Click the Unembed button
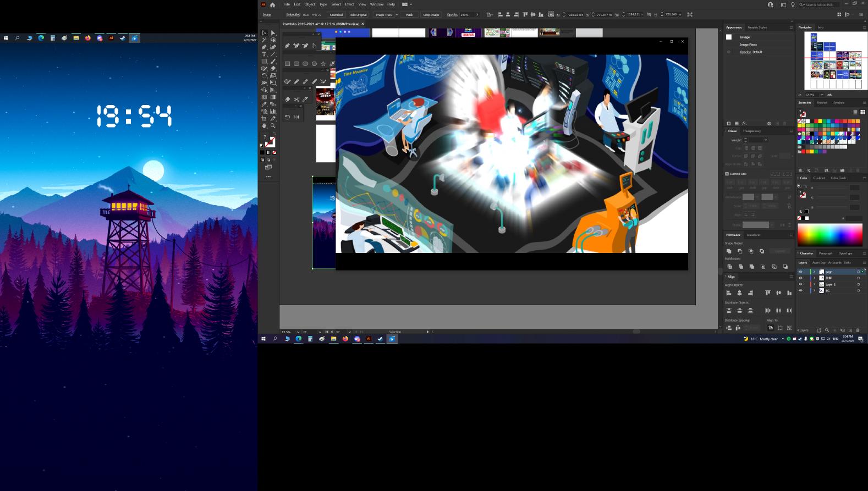Screen dimensions: 868x491 click(336, 15)
